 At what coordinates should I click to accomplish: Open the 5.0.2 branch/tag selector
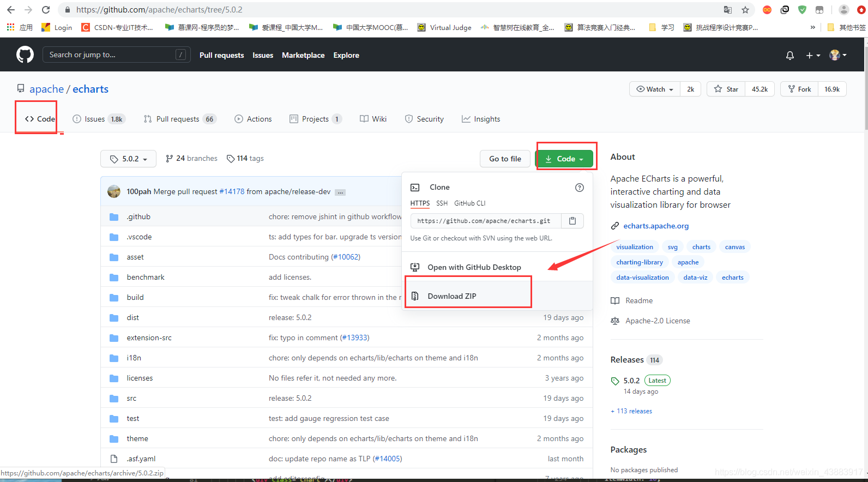coord(129,159)
